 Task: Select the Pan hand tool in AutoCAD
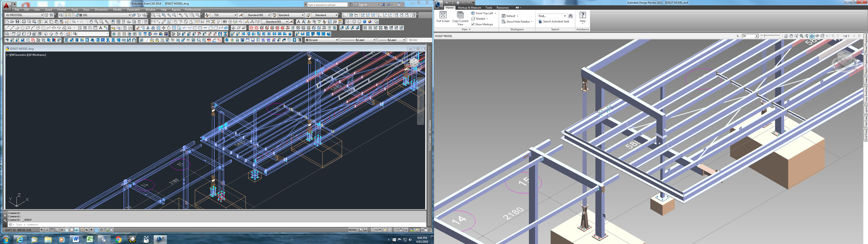coord(91,22)
